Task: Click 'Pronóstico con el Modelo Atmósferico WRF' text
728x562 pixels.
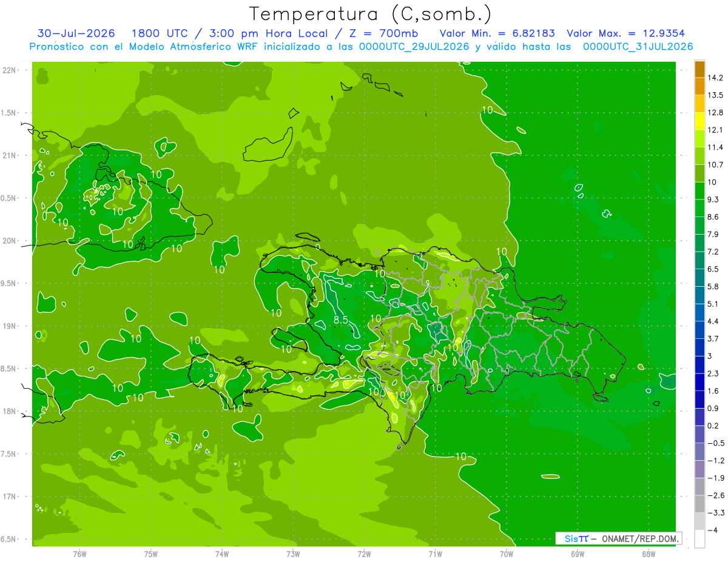Action: pos(144,47)
